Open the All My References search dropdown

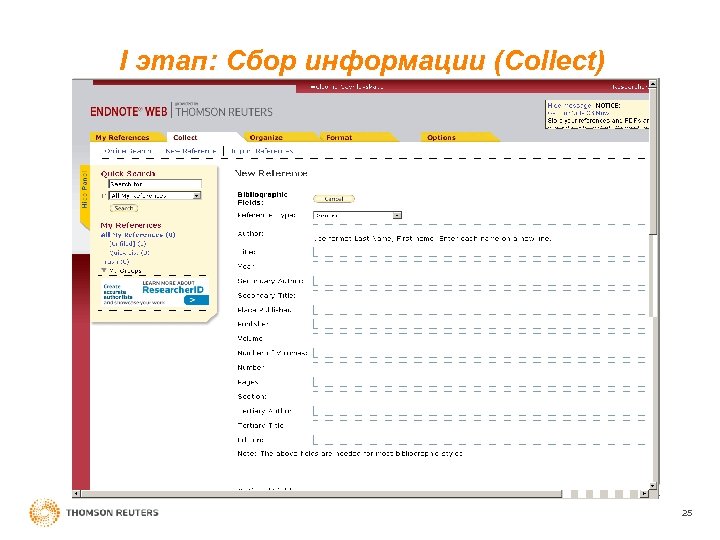coord(155,196)
